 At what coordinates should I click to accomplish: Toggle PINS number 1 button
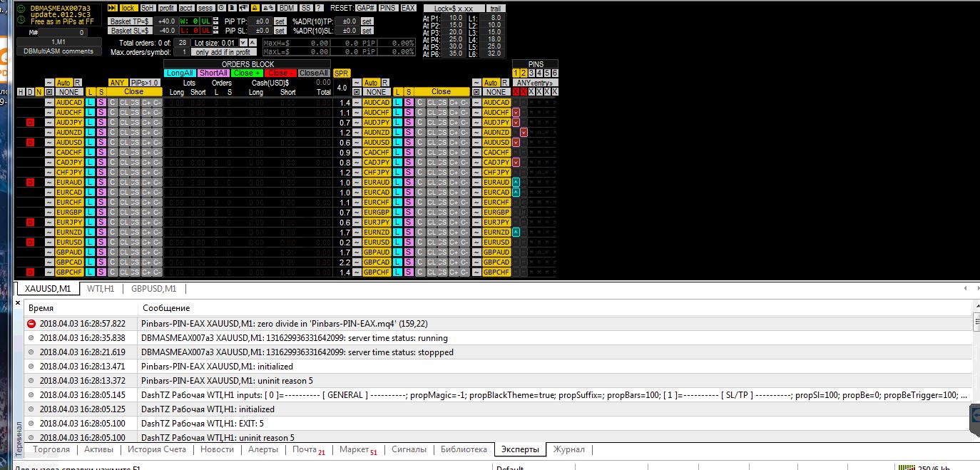coord(516,73)
